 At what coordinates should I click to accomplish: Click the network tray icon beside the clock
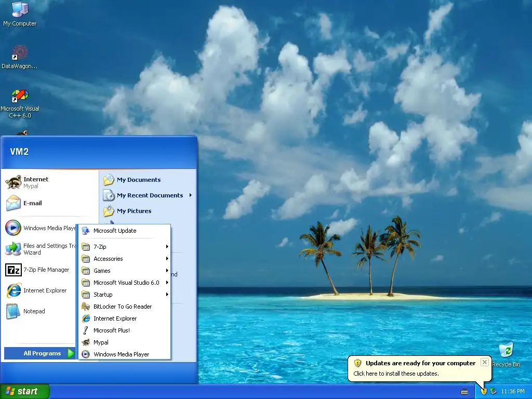[x=494, y=392]
